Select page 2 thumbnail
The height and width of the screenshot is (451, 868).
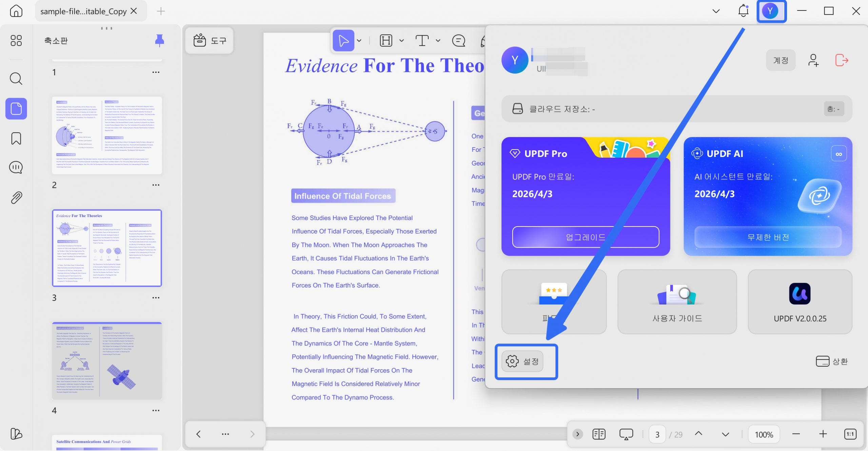click(107, 135)
